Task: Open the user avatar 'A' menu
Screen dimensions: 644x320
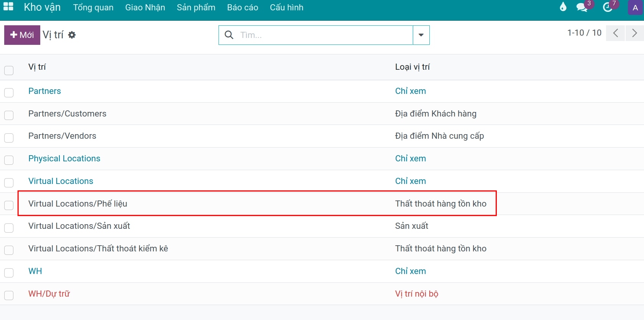Action: [635, 7]
